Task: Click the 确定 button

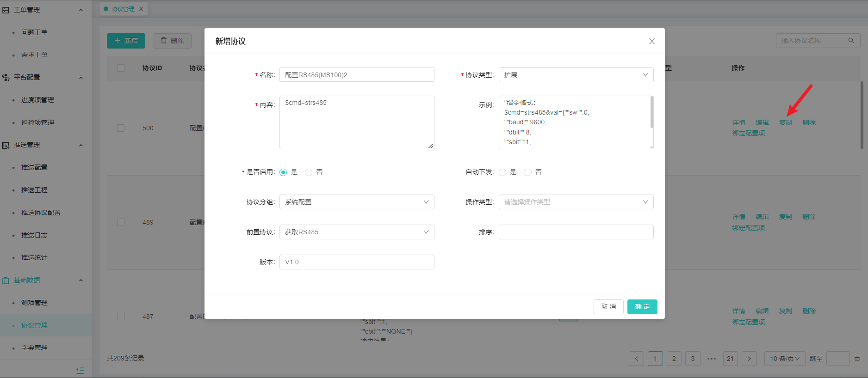Action: pyautogui.click(x=642, y=307)
